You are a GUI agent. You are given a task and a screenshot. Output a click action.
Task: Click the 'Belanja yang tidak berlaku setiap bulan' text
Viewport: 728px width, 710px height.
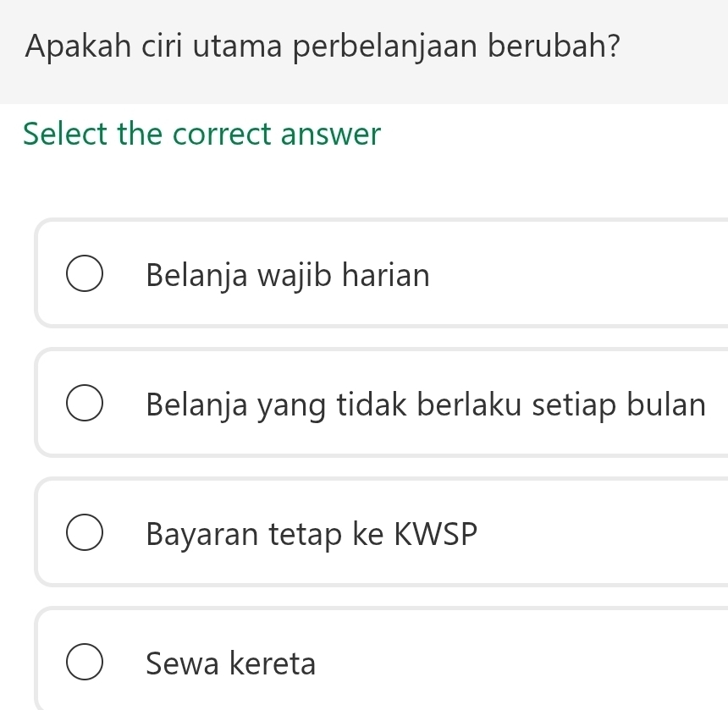(425, 405)
